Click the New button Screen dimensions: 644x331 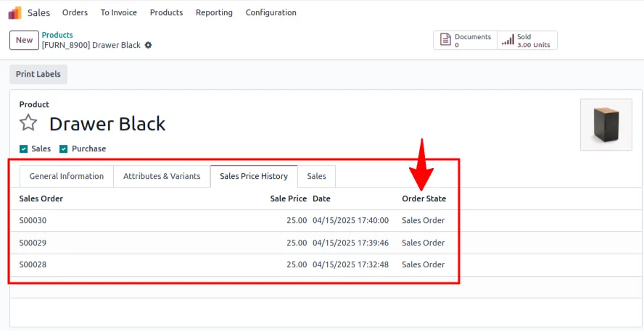coord(24,40)
